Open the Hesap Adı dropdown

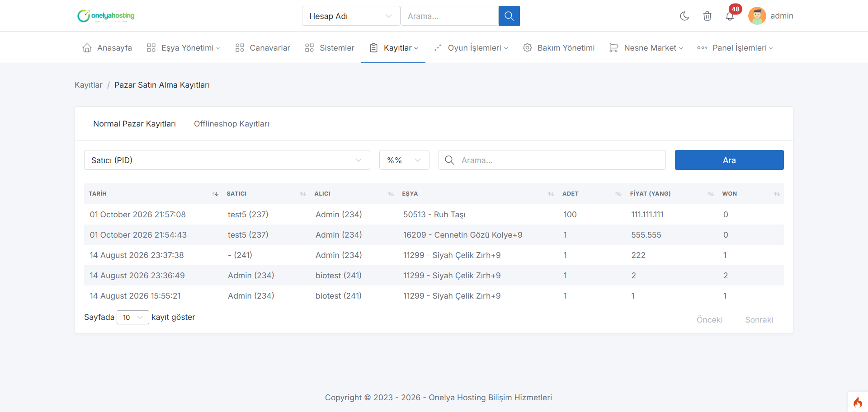coord(351,16)
